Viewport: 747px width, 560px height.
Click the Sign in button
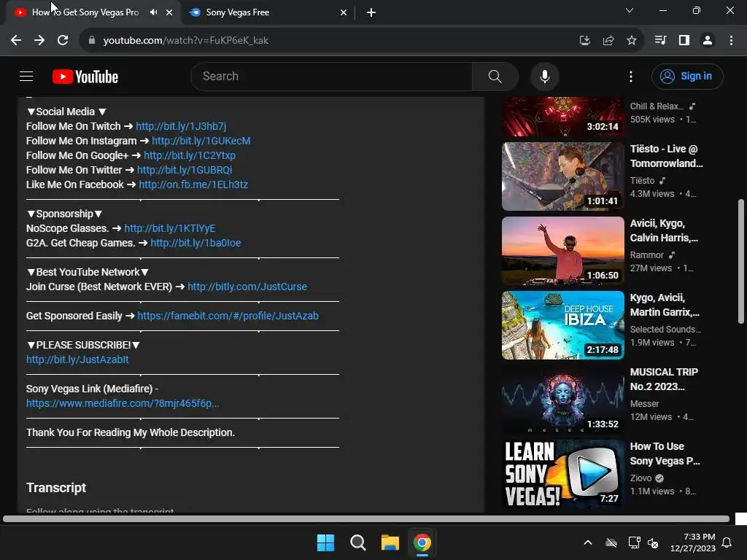click(687, 76)
